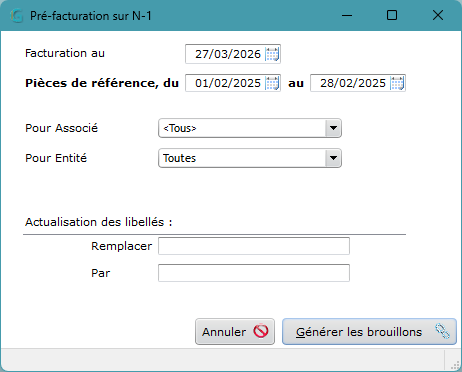Screen dimensions: 462x372
Task: Click the reference start date field 01/02/2025
Action: (x=233, y=83)
